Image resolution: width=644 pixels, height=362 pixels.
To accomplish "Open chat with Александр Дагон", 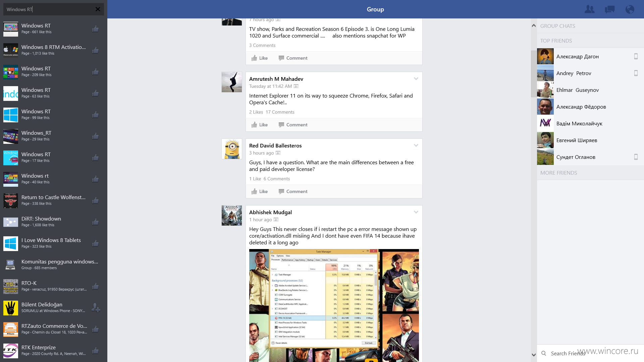I will (x=590, y=56).
